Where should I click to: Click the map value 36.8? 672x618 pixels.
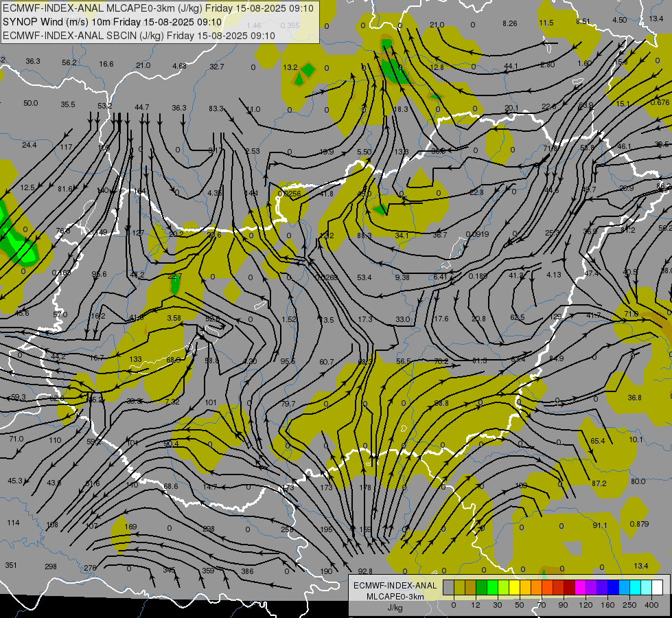[634, 398]
